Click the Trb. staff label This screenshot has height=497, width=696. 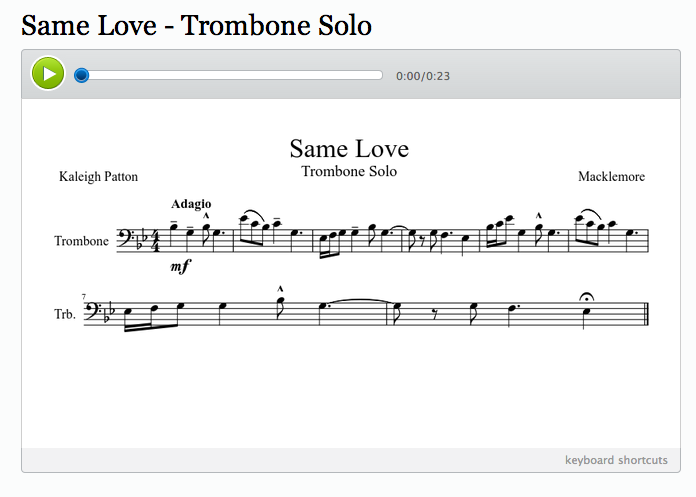pos(65,314)
